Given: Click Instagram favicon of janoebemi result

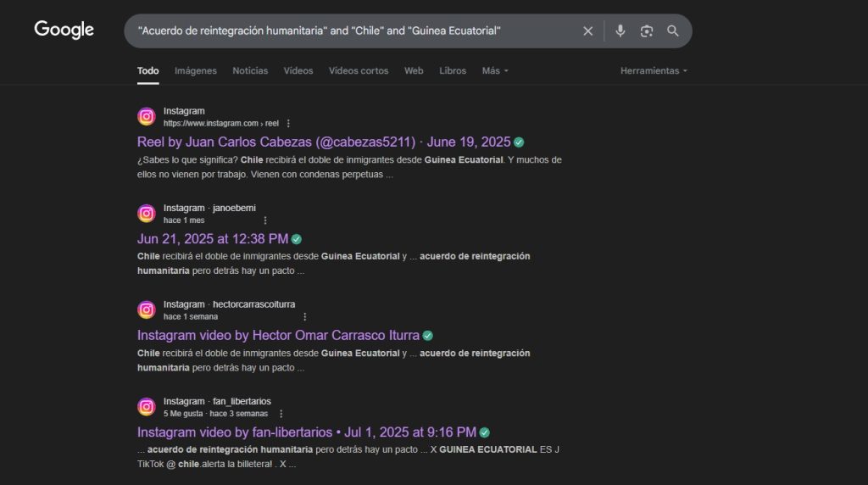Looking at the screenshot, I should (x=147, y=213).
